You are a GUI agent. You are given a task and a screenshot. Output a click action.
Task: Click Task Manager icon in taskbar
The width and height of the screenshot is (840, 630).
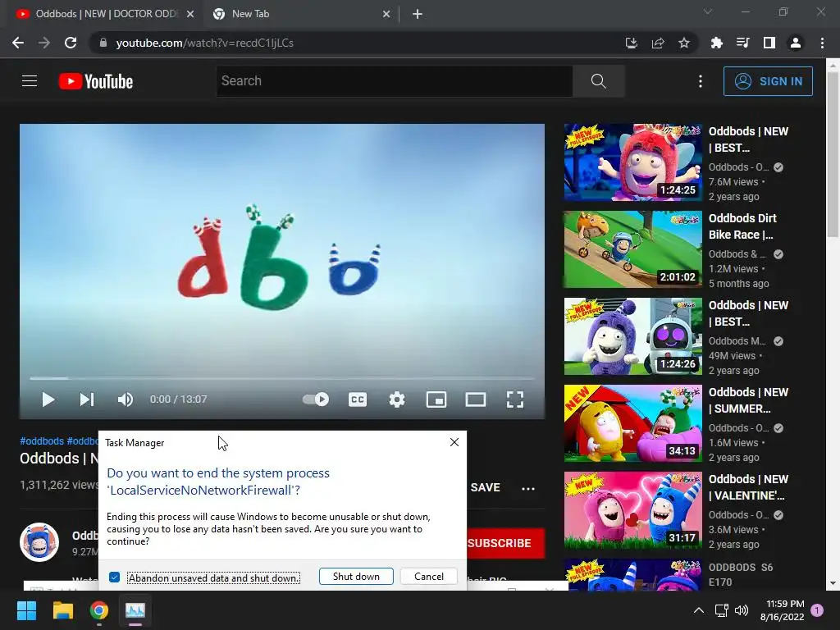click(135, 610)
